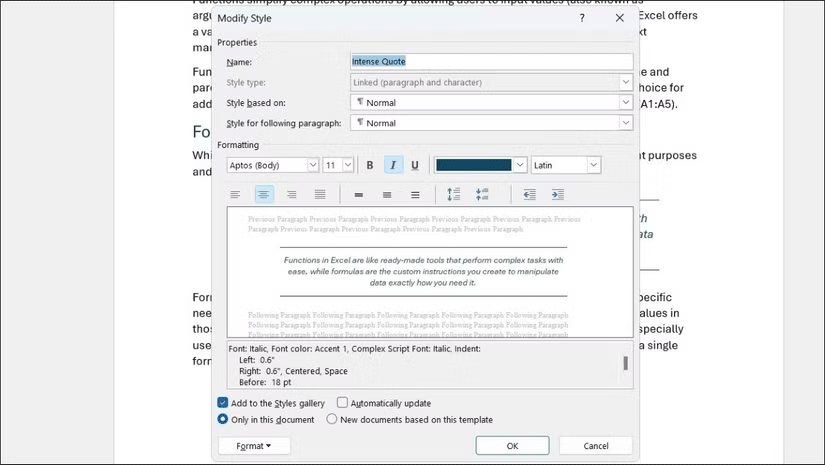The width and height of the screenshot is (825, 465).
Task: Toggle Italic formatting button
Action: [393, 165]
